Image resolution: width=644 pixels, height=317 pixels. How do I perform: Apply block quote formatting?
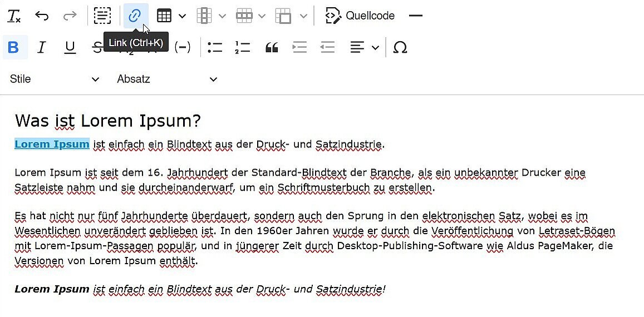[272, 48]
